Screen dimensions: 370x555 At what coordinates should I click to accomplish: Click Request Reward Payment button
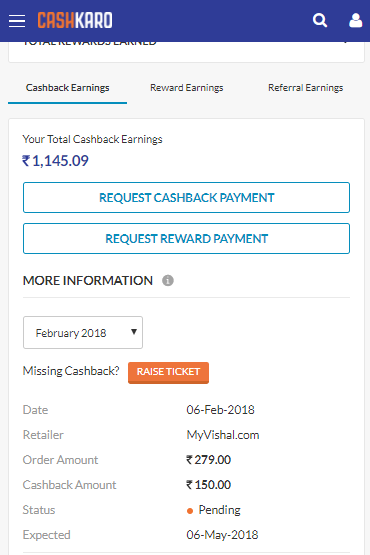click(x=187, y=239)
